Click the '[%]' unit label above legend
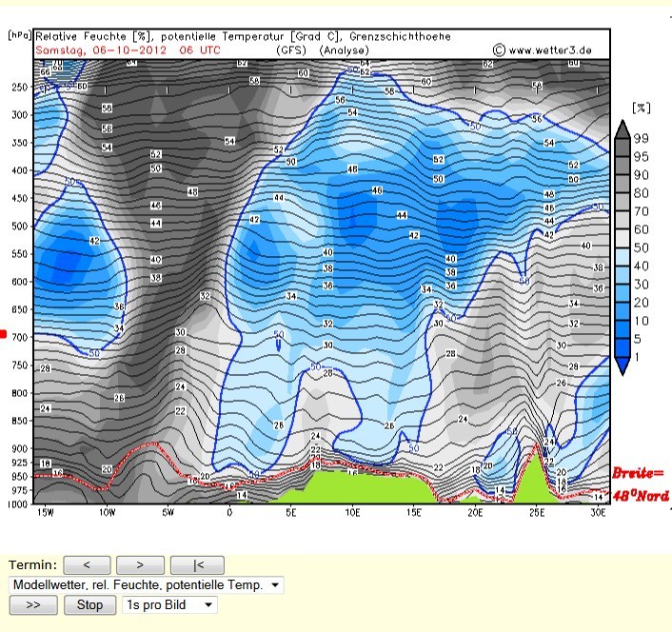Screen dimensions: 672x632 click(641, 109)
